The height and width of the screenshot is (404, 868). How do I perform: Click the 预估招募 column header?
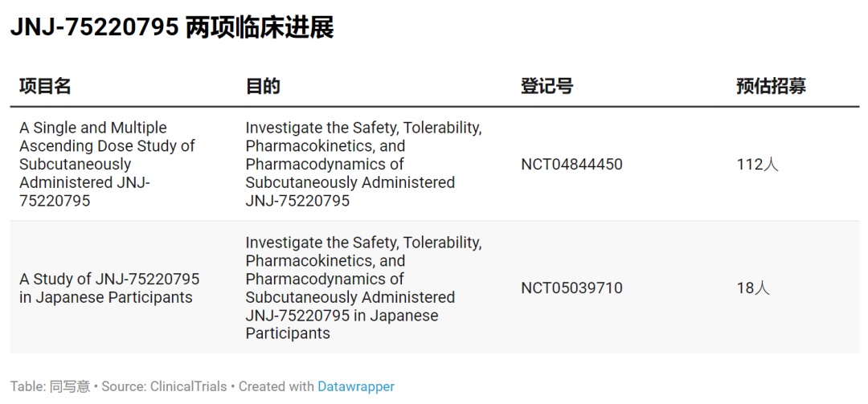coord(771,87)
